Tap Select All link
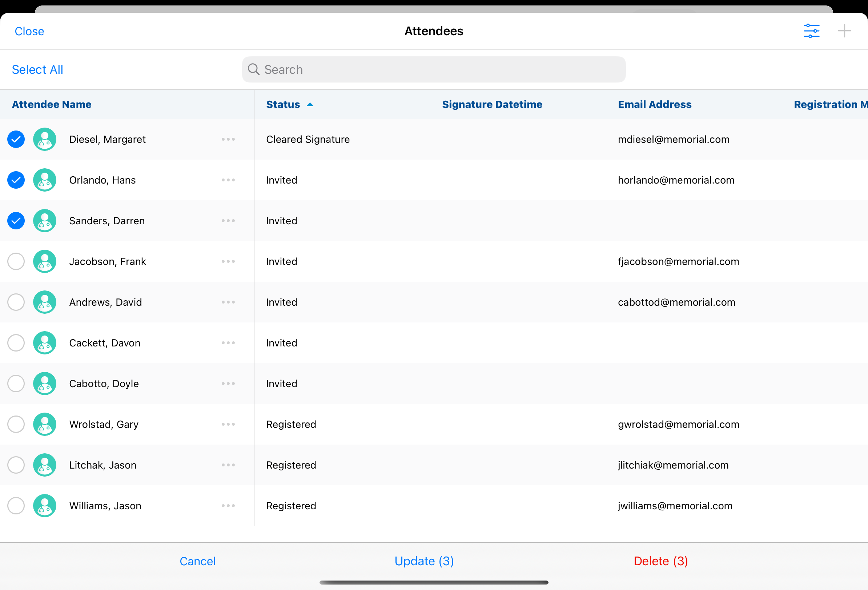The height and width of the screenshot is (590, 868). 37,69
